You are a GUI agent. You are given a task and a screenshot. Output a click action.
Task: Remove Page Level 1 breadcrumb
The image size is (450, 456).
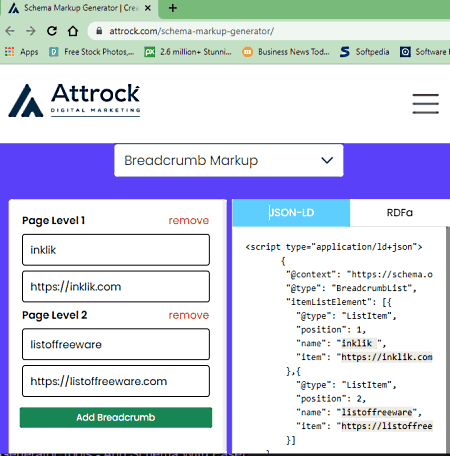[x=189, y=220]
